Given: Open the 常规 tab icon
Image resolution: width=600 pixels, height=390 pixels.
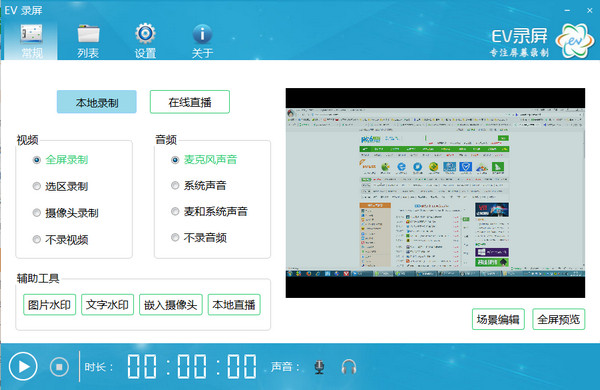Looking at the screenshot, I should click(x=31, y=34).
